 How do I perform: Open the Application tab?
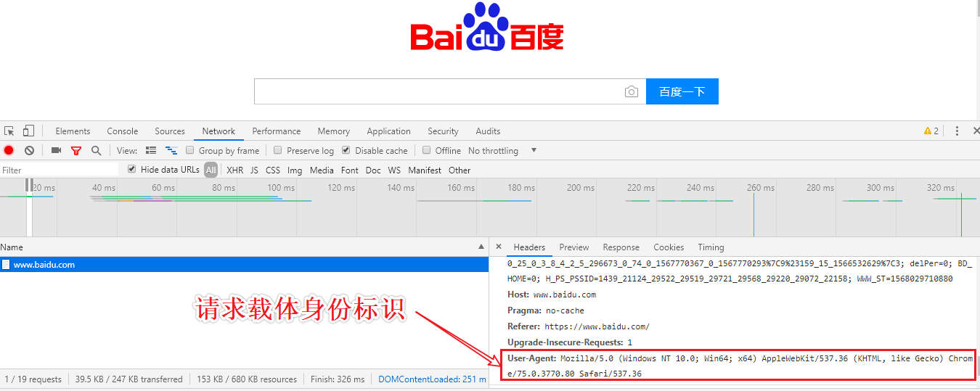(x=389, y=131)
